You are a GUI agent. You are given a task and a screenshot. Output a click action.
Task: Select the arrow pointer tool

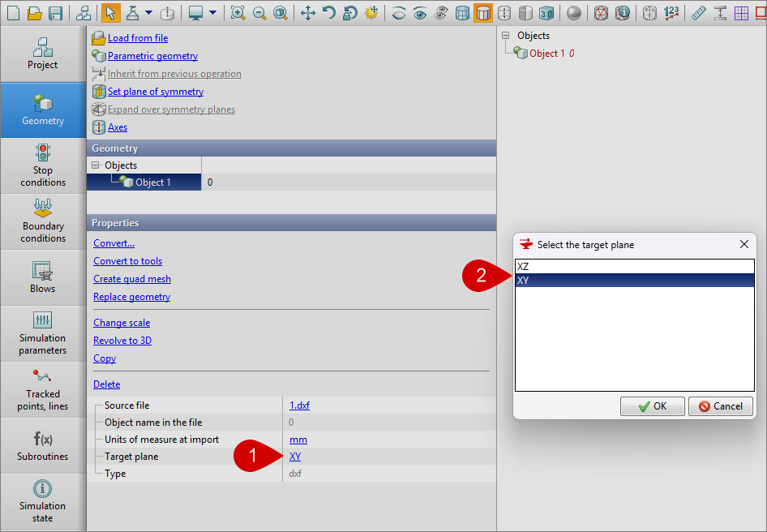[110, 13]
